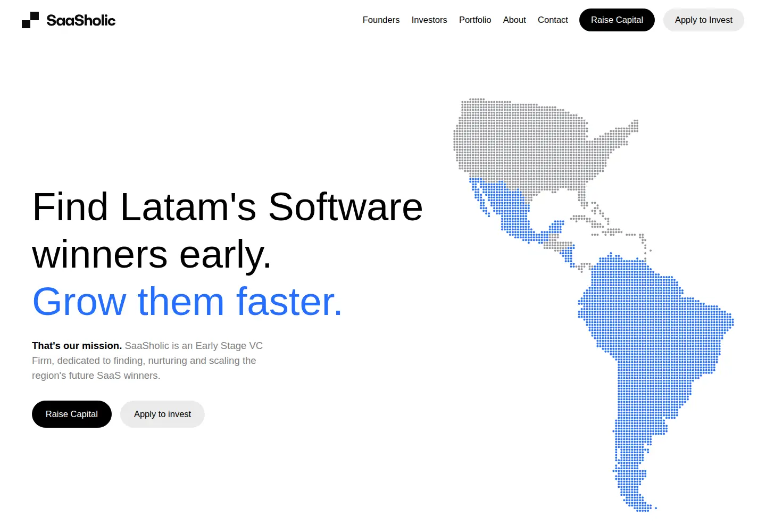Click the SaaSholic wordmark text

(81, 20)
